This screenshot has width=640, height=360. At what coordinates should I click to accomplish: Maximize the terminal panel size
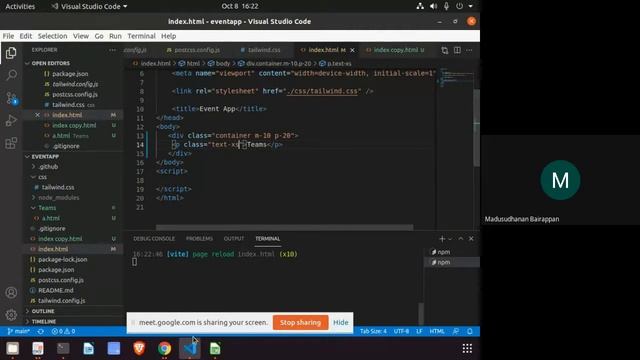pos(461,238)
